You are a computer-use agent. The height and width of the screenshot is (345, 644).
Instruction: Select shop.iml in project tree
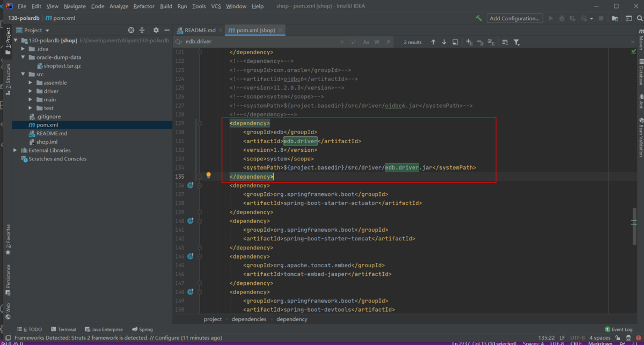pyautogui.click(x=43, y=142)
